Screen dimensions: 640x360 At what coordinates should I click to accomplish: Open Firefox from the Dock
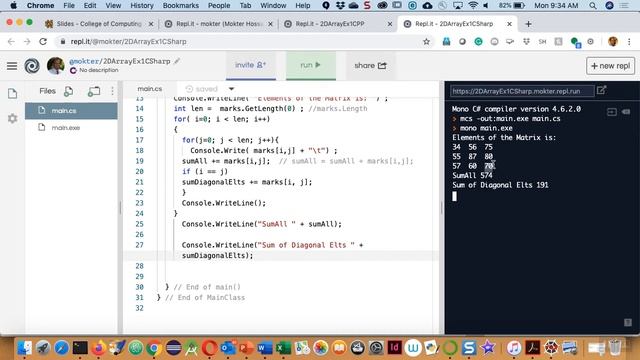click(98, 348)
